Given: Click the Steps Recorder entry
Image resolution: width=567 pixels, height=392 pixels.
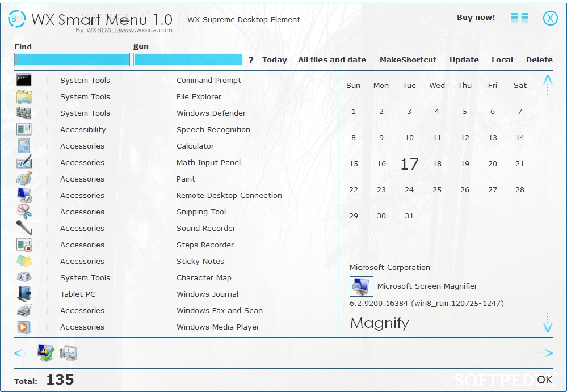Looking at the screenshot, I should pos(205,245).
